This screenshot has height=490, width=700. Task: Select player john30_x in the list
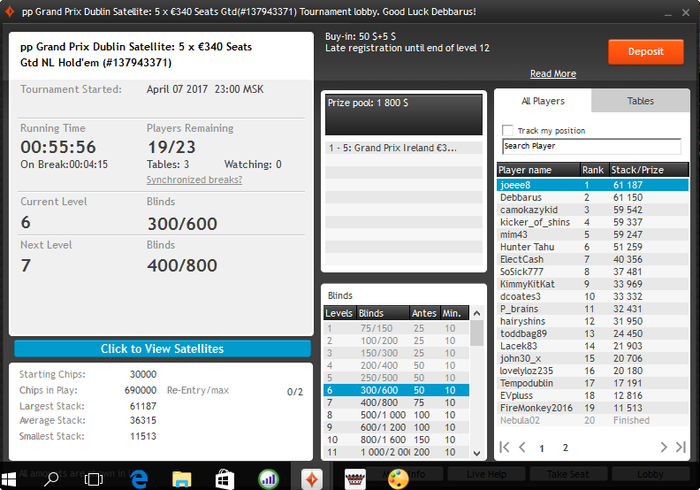click(592, 358)
